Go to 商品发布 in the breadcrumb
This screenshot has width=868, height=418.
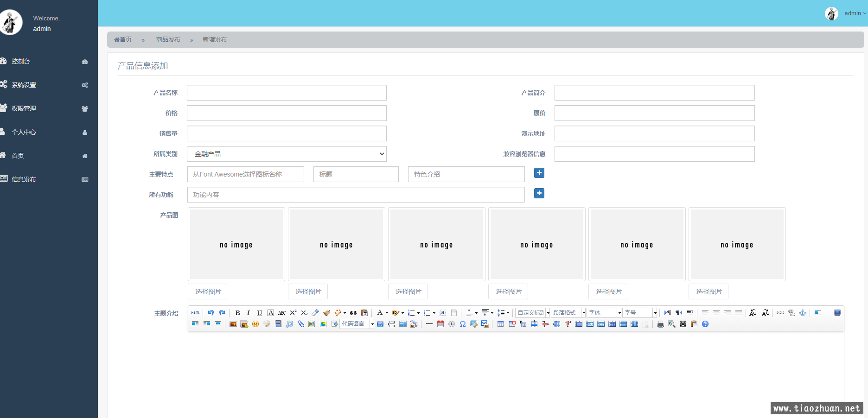click(168, 40)
